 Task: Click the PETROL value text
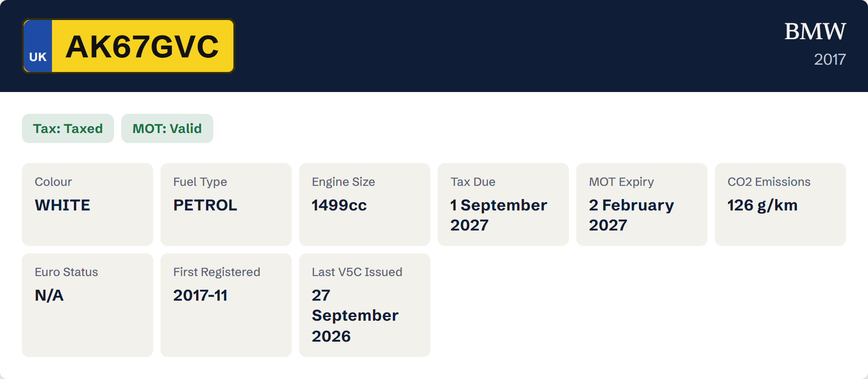click(205, 205)
